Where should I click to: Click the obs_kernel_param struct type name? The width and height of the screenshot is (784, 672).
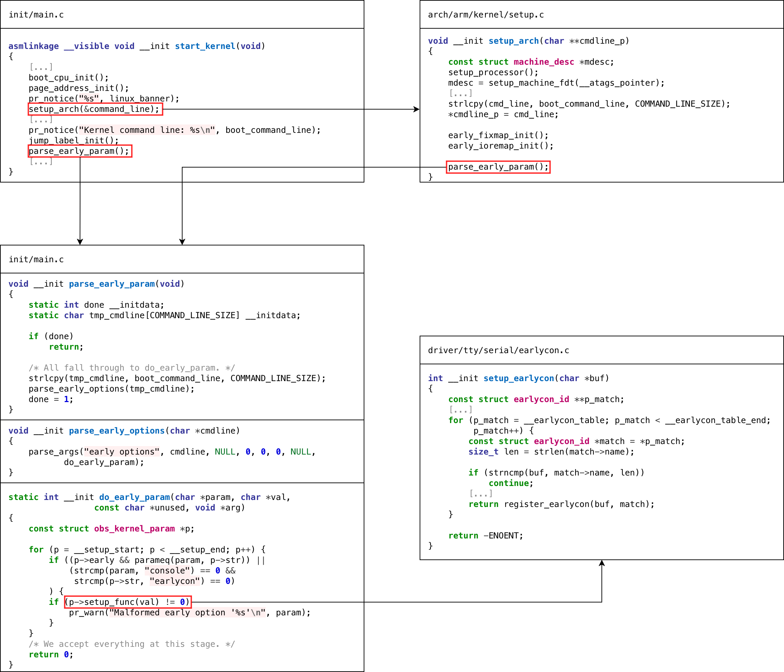click(134, 529)
